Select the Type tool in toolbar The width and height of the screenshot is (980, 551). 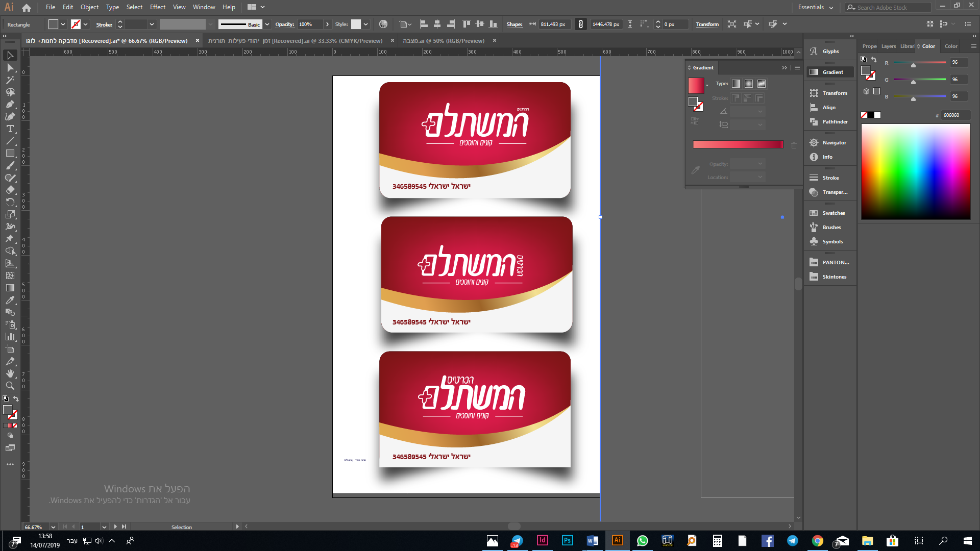point(10,129)
